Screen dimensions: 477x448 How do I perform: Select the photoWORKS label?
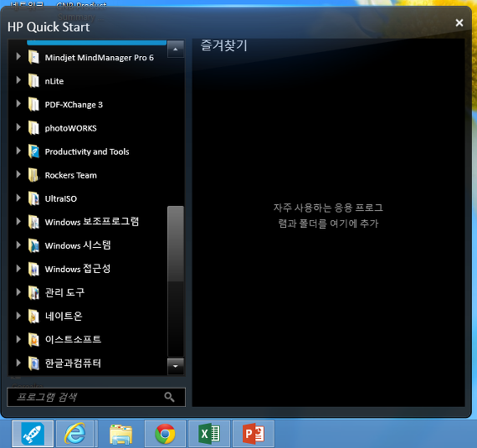(x=70, y=128)
